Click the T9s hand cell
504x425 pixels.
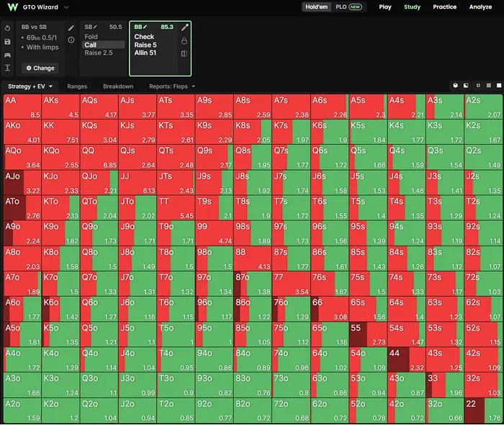pyautogui.click(x=215, y=207)
